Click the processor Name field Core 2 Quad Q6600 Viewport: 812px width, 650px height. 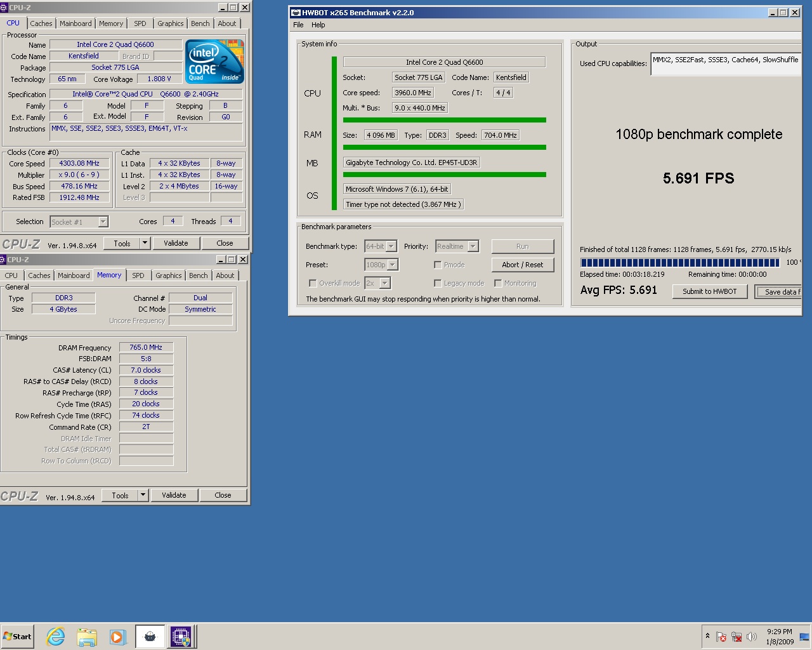pos(115,44)
